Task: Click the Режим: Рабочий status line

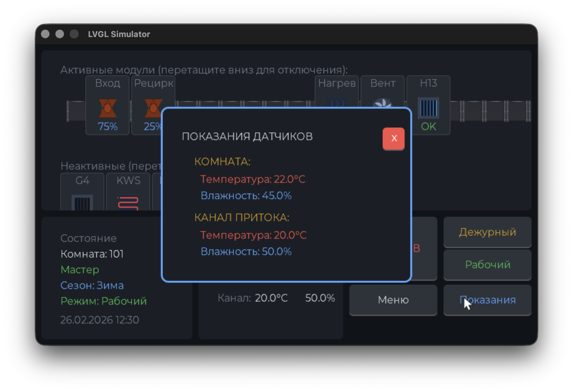Action: click(103, 301)
